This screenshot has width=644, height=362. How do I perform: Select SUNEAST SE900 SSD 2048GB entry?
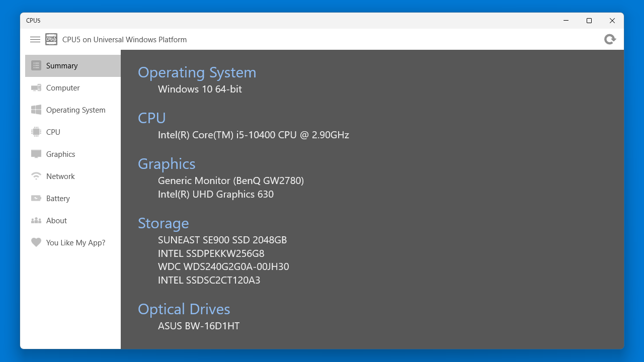tap(222, 240)
